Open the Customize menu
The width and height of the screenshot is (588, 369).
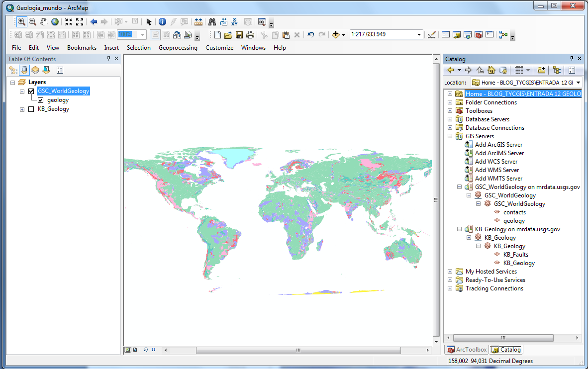click(x=219, y=48)
